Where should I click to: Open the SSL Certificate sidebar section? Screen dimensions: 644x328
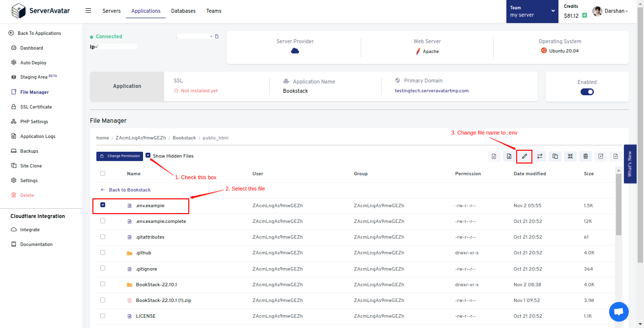(37, 107)
